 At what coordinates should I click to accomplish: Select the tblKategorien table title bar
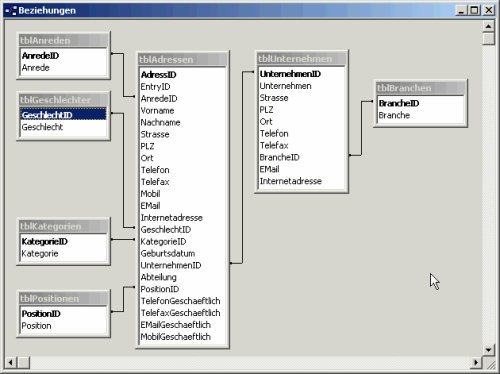pos(63,226)
